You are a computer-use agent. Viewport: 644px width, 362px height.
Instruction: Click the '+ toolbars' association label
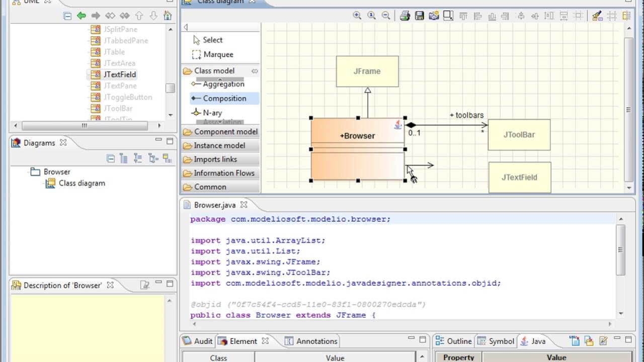tap(466, 115)
